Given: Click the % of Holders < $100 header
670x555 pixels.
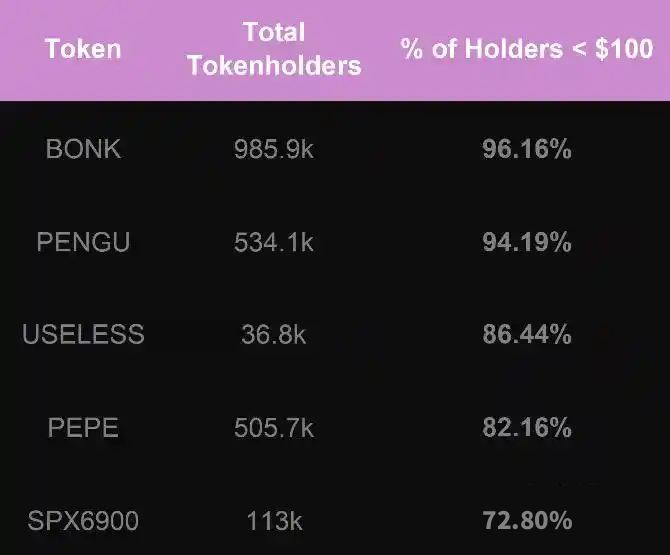Looking at the screenshot, I should pyautogui.click(x=527, y=49).
